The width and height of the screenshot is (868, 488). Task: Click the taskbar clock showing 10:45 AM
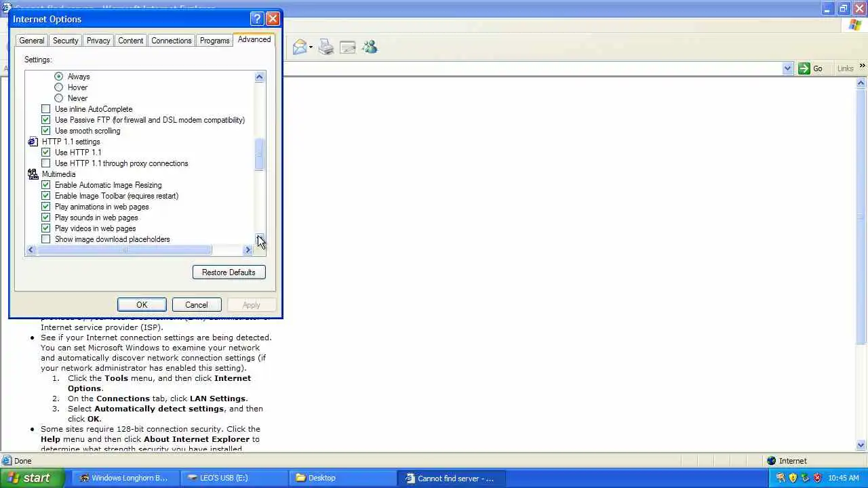click(x=843, y=478)
